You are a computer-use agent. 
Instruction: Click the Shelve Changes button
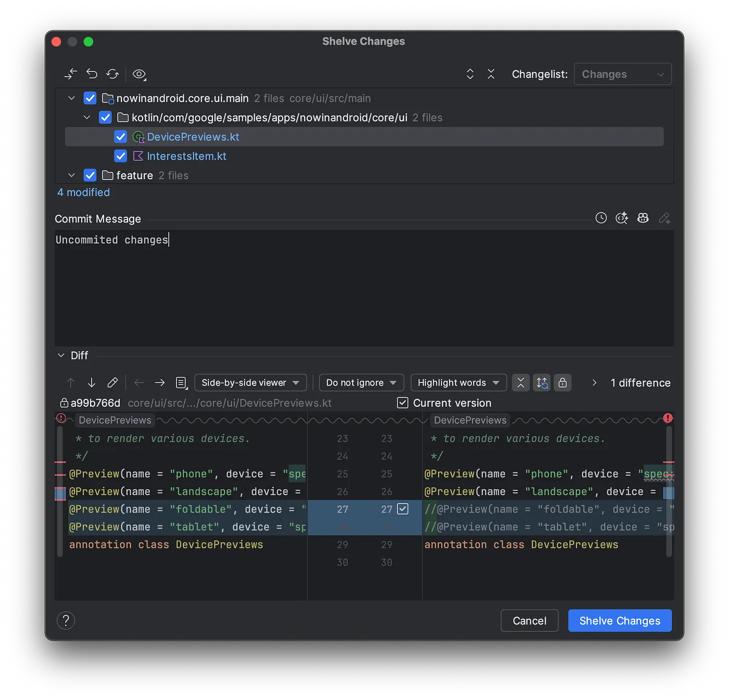(620, 621)
